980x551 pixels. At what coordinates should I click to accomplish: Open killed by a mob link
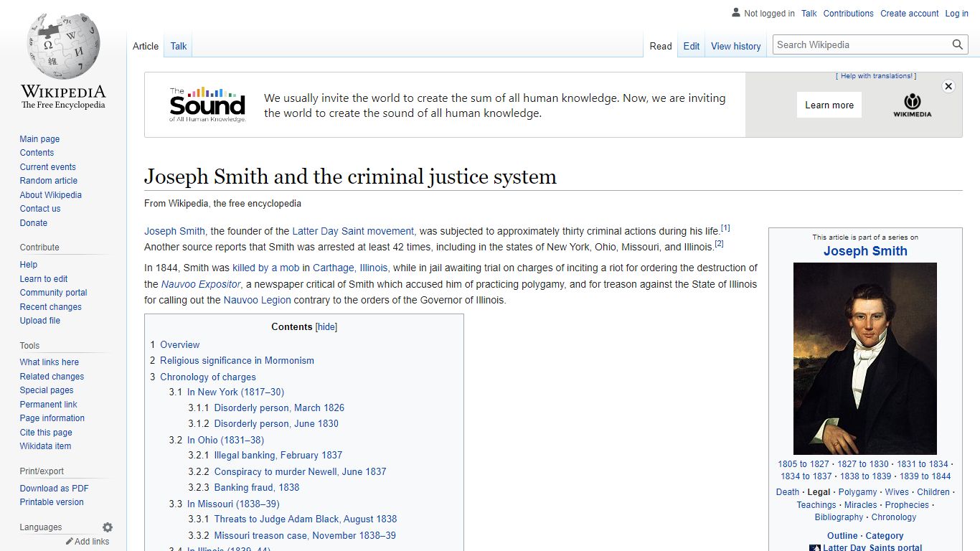265,268
